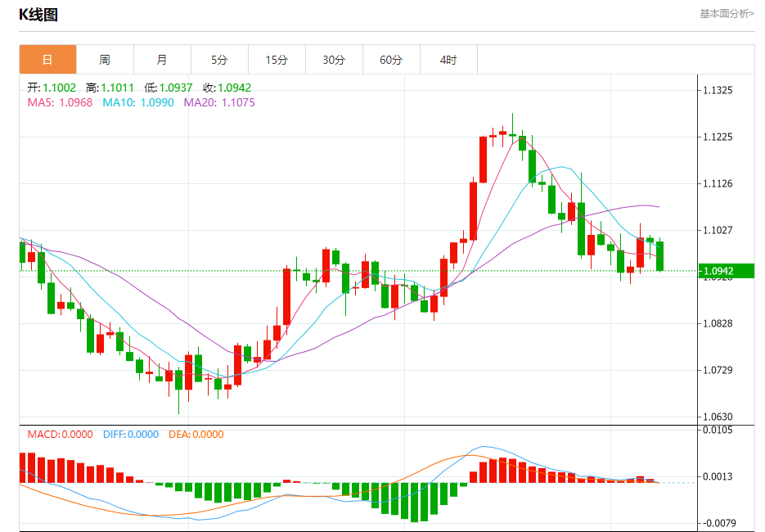This screenshot has width=765, height=532.
Task: Open the 4时 interval tab
Action: (448, 60)
